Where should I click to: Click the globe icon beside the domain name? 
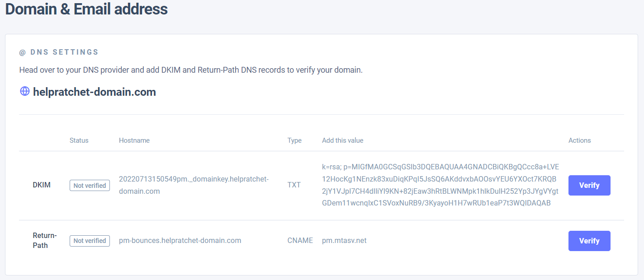[x=25, y=92]
